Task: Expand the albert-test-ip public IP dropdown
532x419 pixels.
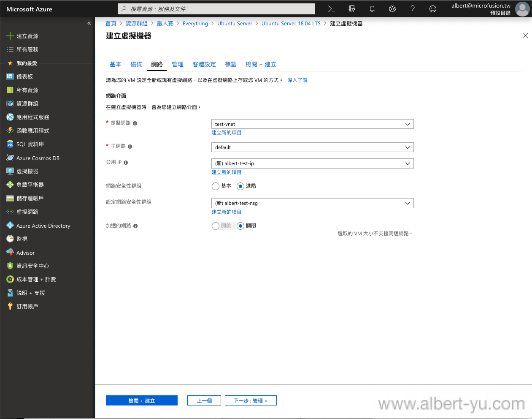Action: click(312, 163)
